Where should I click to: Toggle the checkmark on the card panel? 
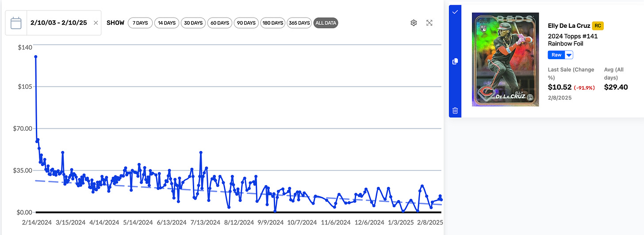[x=455, y=12]
